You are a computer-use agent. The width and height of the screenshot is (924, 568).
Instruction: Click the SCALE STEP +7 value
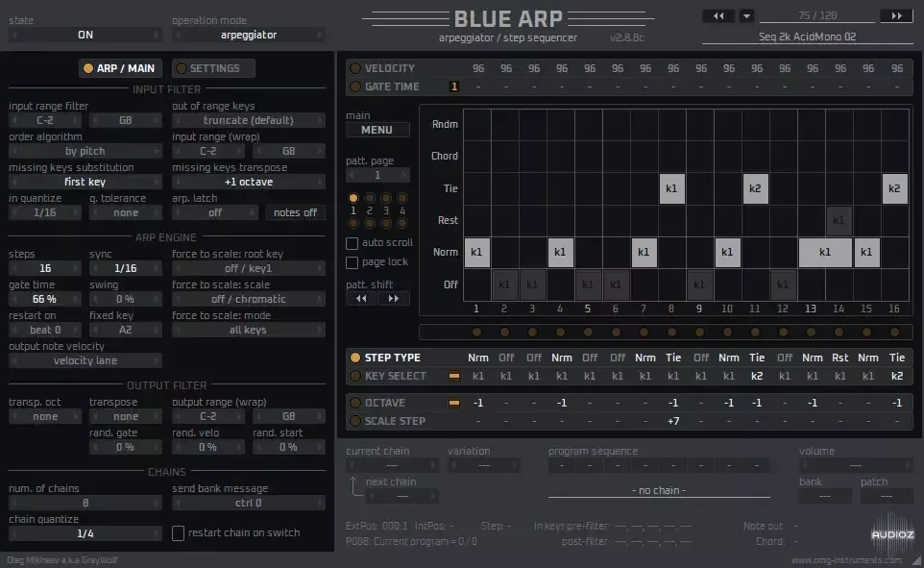(x=673, y=421)
